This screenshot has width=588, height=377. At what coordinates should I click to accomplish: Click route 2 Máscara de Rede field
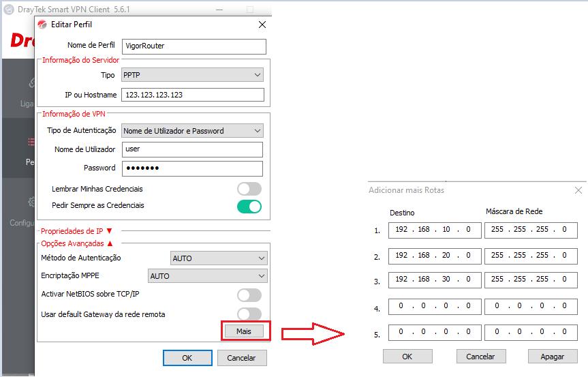[531, 256]
